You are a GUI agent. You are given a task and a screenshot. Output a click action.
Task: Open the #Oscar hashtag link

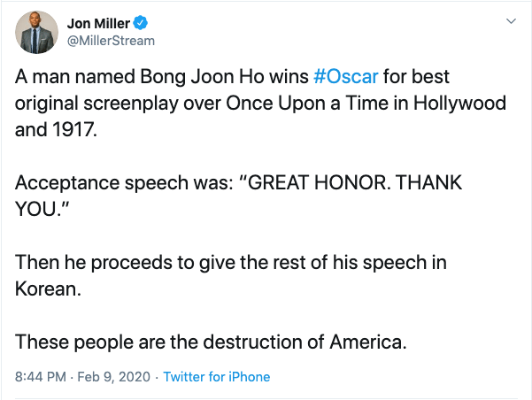346,79
